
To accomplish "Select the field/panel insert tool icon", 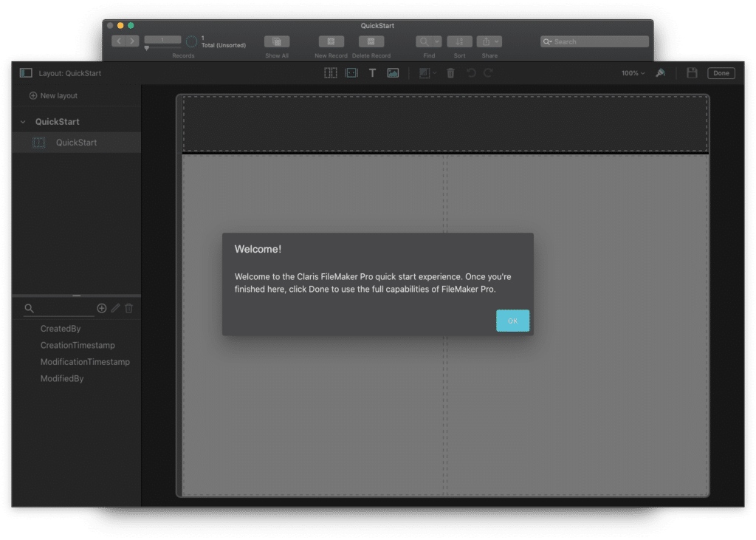I will (x=351, y=73).
